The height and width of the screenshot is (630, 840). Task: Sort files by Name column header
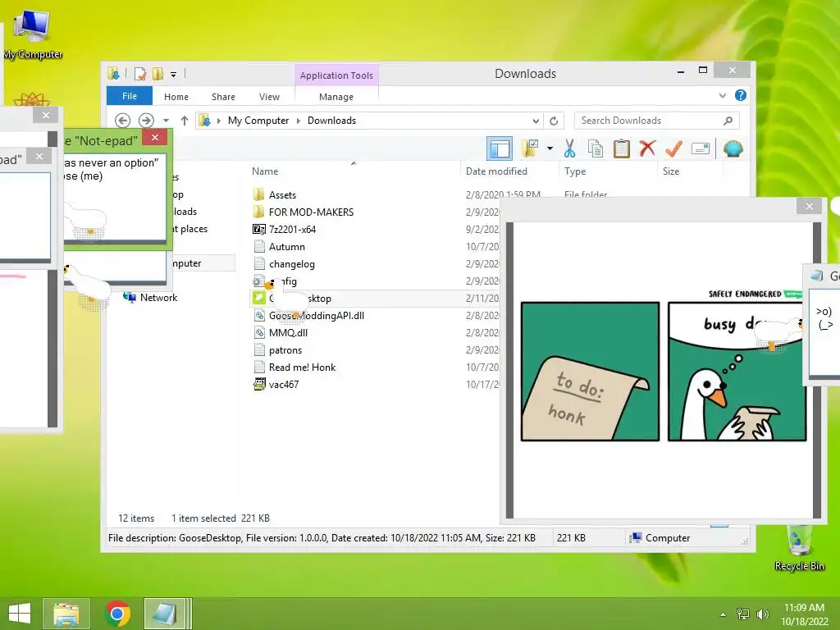pos(265,171)
